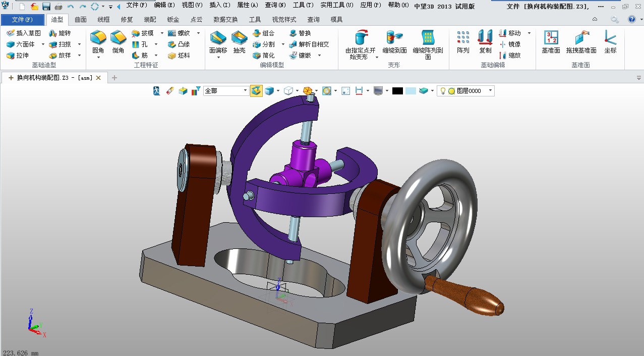Click the blue help question mark button
The width and height of the screenshot is (644, 356).
[x=632, y=19]
